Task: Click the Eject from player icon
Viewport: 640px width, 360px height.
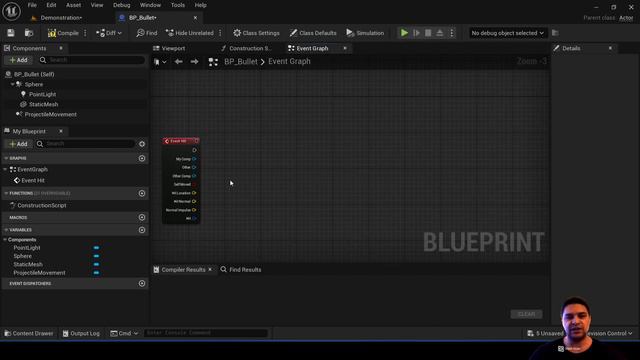Action: point(440,33)
